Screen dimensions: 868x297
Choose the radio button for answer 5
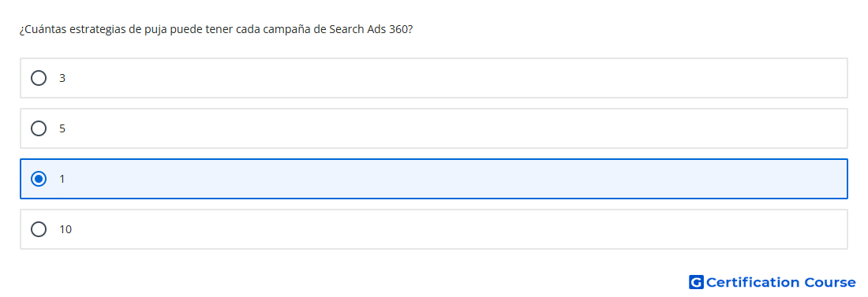39,128
